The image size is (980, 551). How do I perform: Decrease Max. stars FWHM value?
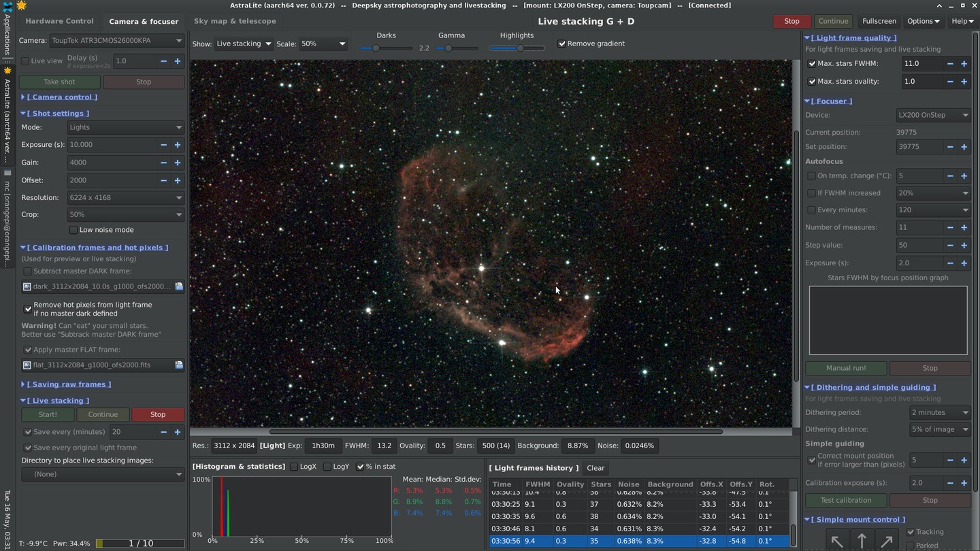point(950,63)
